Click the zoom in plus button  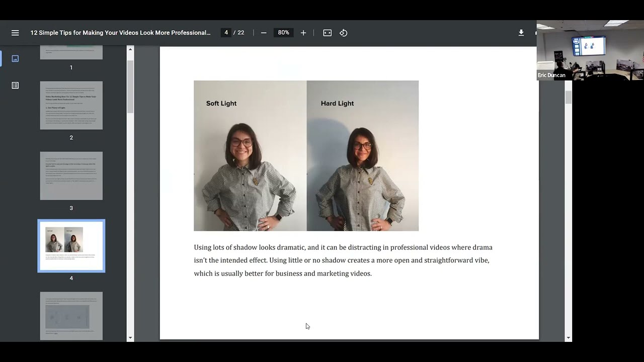[303, 33]
